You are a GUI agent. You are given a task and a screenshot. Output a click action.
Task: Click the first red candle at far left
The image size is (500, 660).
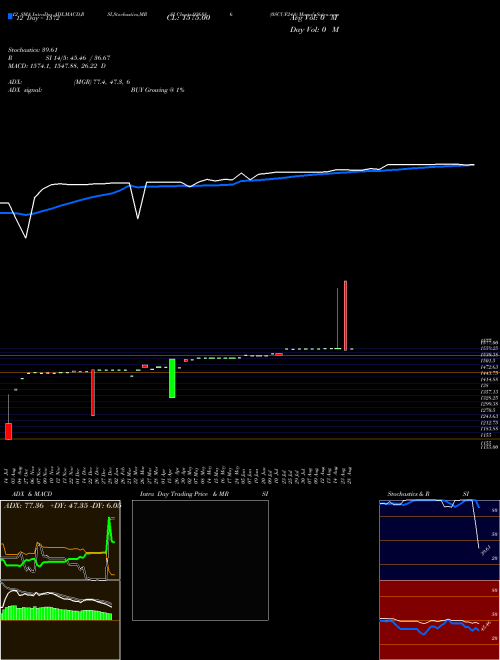pos(8,431)
